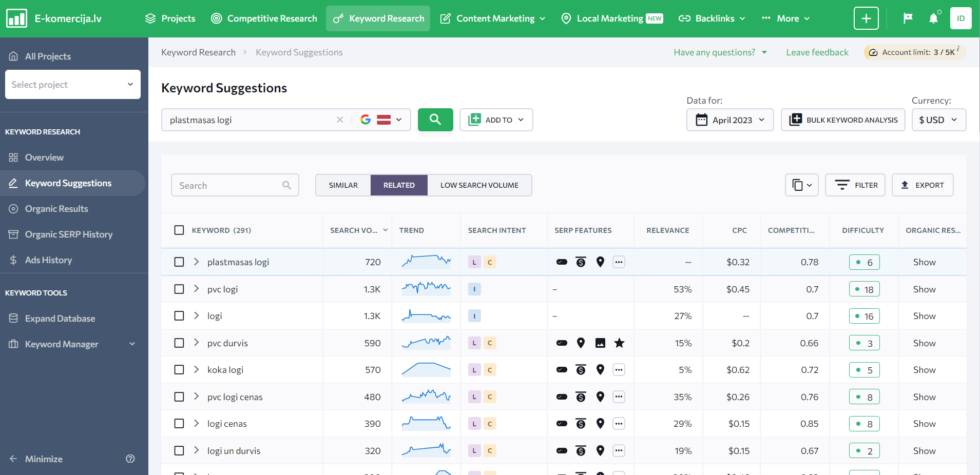
Task: Switch to the Similar tab
Action: tap(343, 185)
